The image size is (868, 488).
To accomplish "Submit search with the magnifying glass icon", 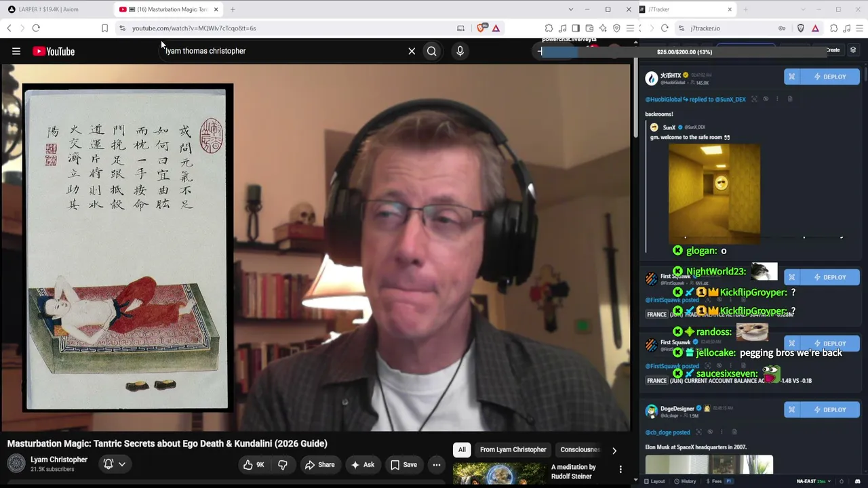I will coord(432,51).
